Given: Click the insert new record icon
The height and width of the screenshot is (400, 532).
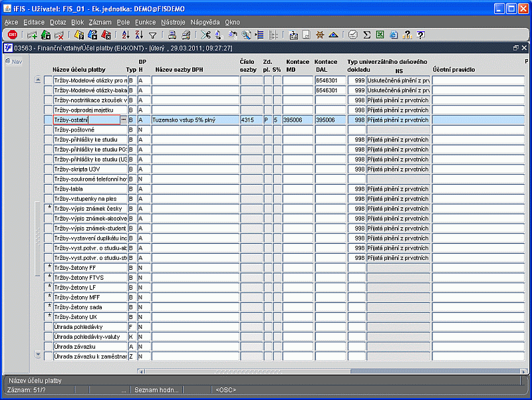Looking at the screenshot, I should click(32, 35).
